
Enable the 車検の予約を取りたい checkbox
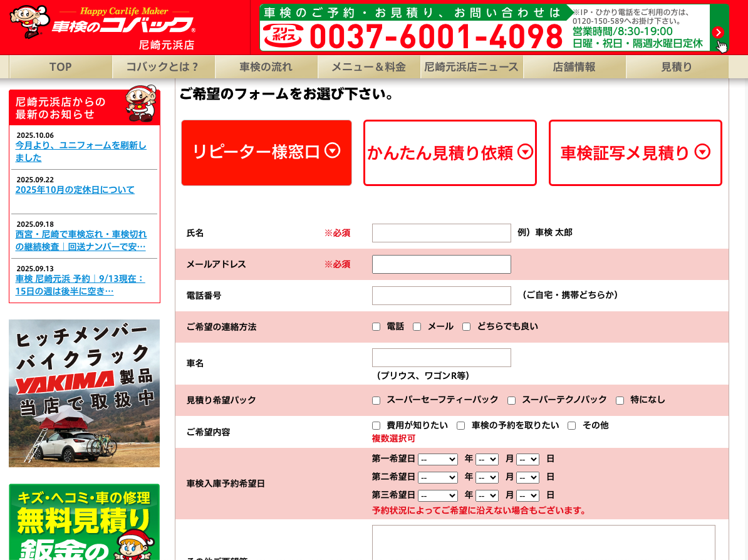click(460, 426)
